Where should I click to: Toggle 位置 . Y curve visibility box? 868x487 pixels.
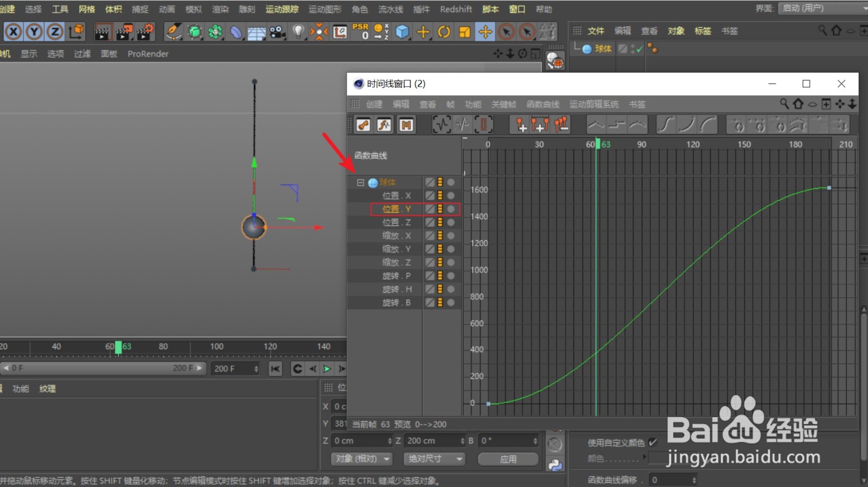pos(430,209)
